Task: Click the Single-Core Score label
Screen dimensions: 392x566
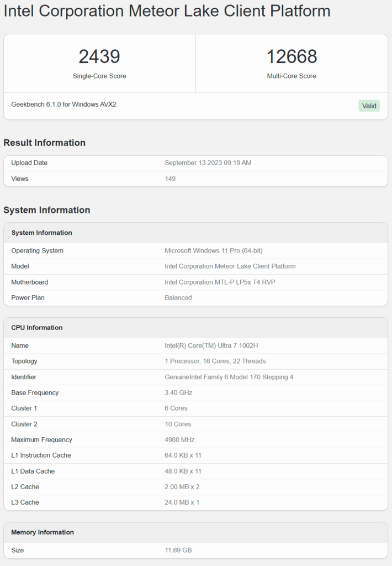Action: click(99, 76)
